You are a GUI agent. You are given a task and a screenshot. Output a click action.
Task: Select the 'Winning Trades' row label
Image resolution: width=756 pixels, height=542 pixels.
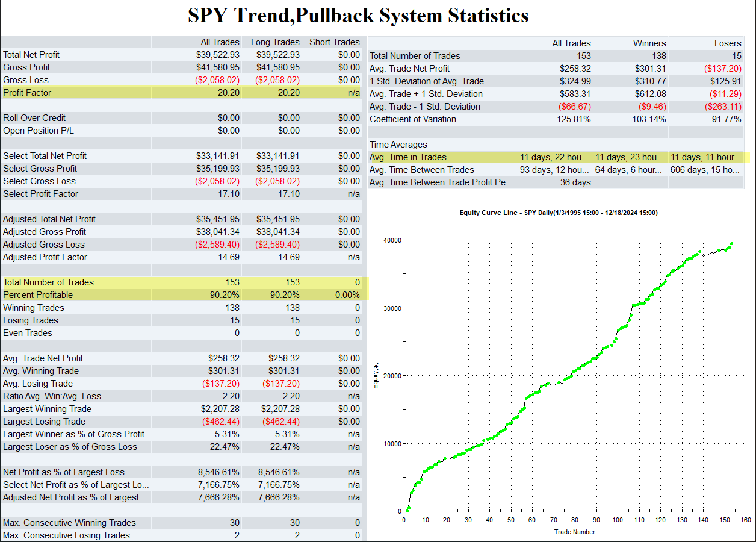tap(34, 308)
